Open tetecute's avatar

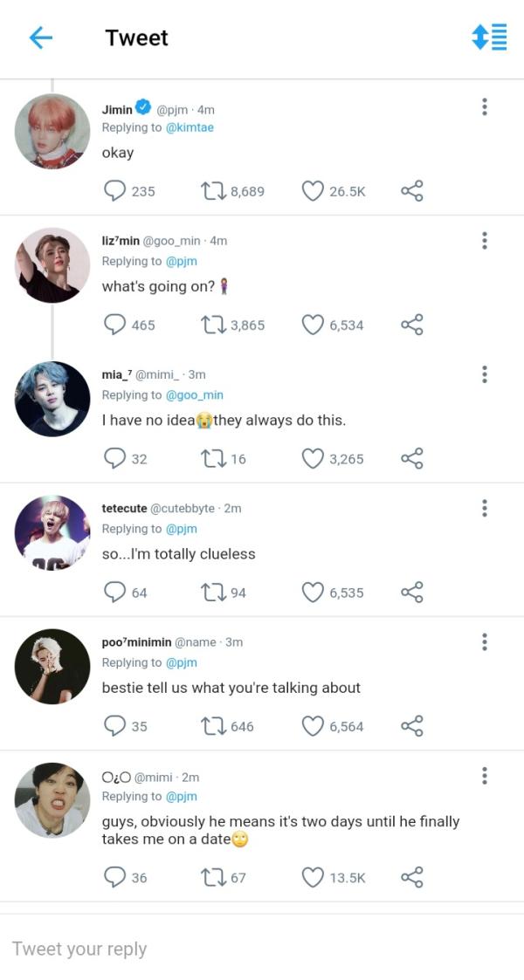52,532
